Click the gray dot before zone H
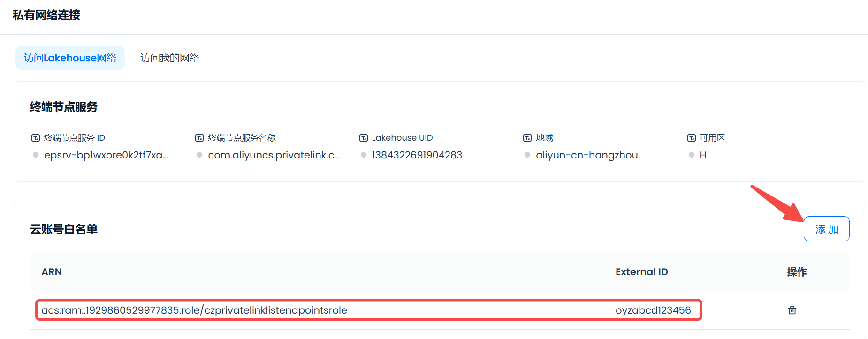The image size is (868, 339). click(692, 155)
